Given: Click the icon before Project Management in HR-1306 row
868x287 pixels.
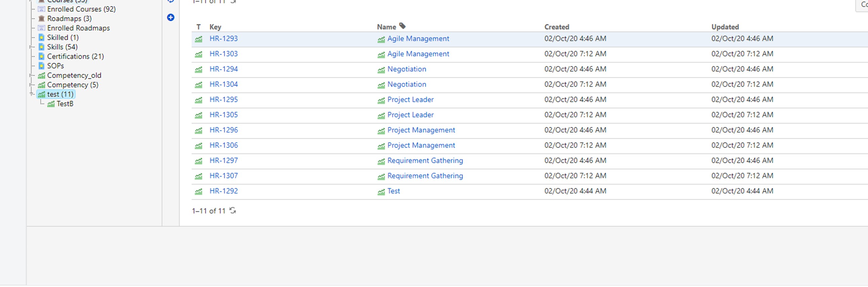Looking at the screenshot, I should click(x=381, y=146).
